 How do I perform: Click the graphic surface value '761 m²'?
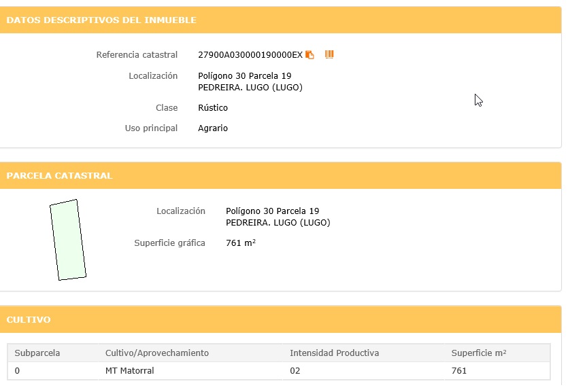(240, 243)
